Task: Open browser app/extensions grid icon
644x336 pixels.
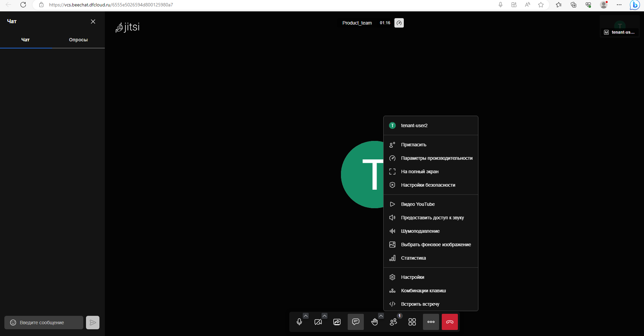Action: pyautogui.click(x=514, y=5)
